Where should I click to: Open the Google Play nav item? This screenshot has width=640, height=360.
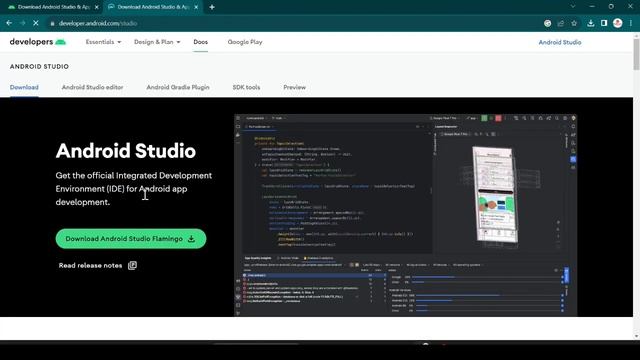(x=245, y=42)
